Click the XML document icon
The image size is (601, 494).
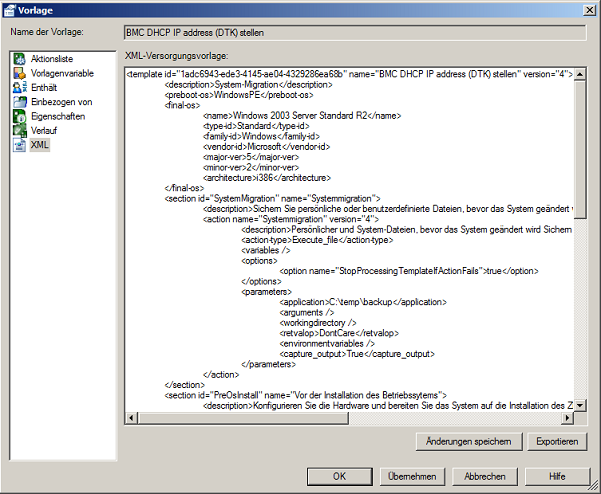click(x=19, y=145)
